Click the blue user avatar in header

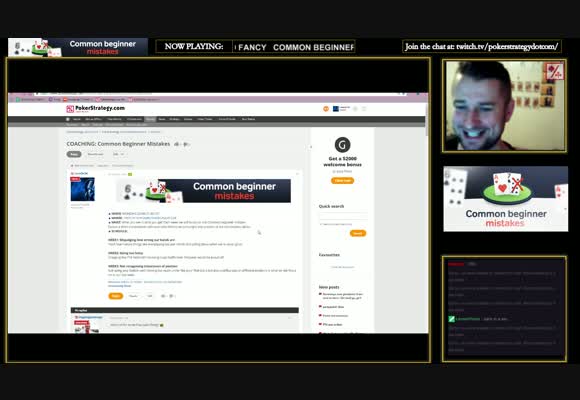[336, 108]
